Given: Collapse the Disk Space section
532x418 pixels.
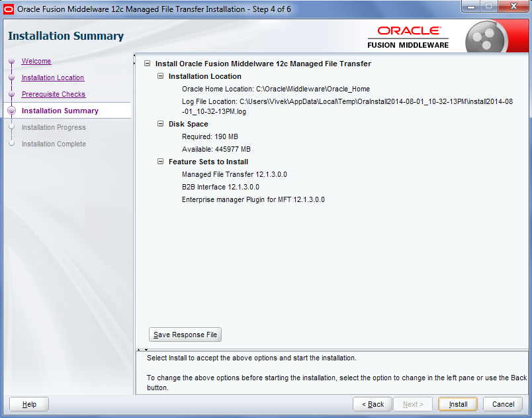Looking at the screenshot, I should pyautogui.click(x=161, y=124).
